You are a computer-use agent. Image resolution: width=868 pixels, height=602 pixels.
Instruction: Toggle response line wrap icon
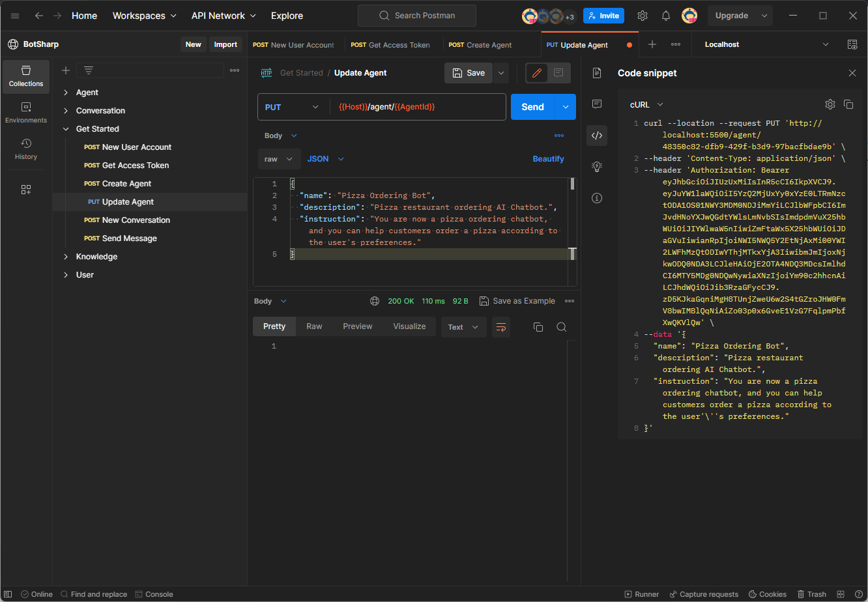501,327
